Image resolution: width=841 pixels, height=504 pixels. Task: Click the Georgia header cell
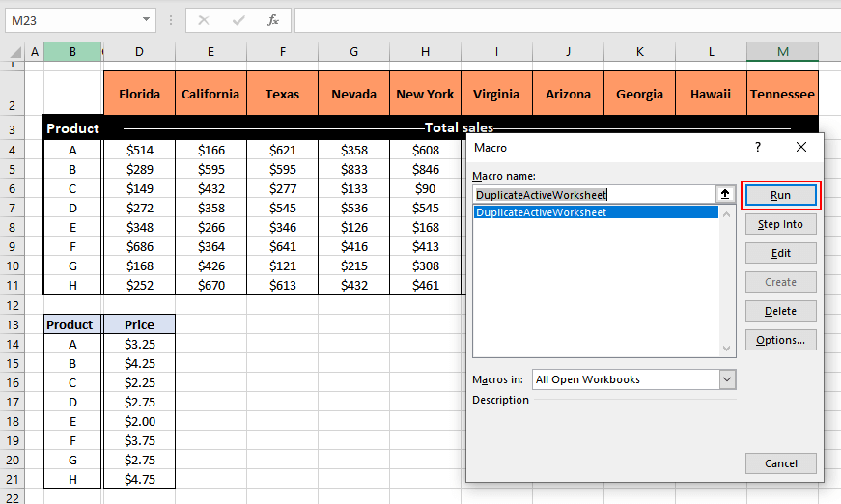pos(640,94)
